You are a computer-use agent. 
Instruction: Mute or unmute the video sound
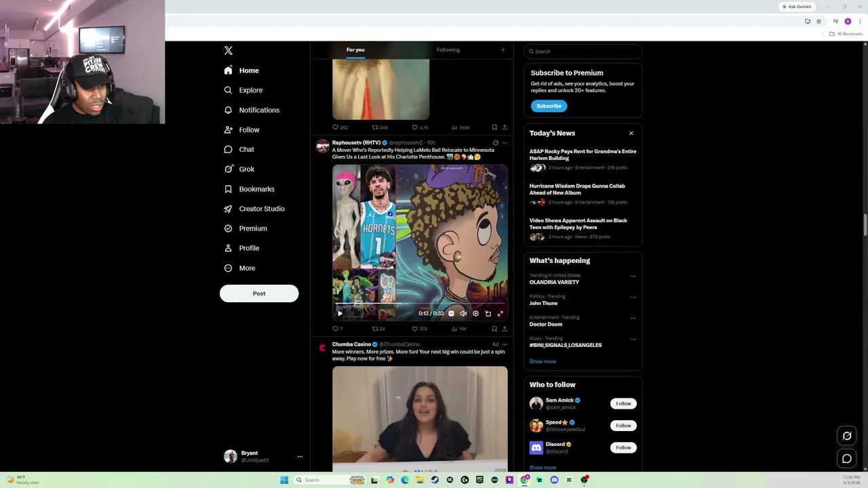tap(463, 314)
